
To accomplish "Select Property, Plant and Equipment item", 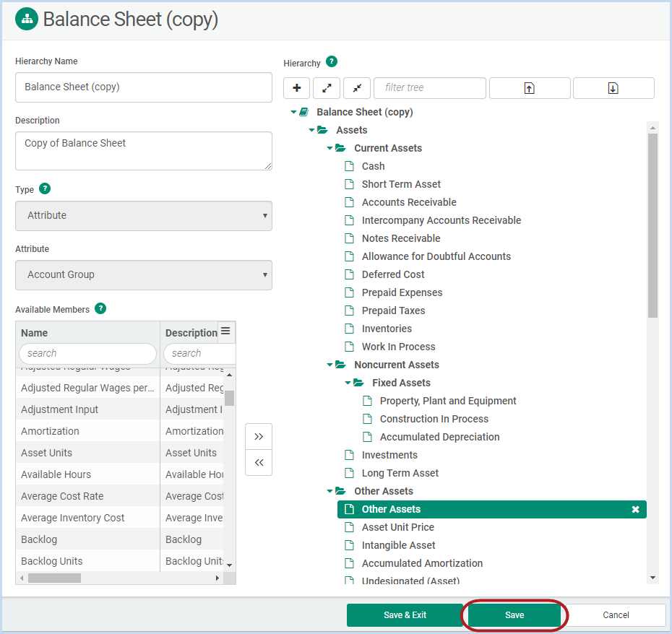I will [448, 401].
